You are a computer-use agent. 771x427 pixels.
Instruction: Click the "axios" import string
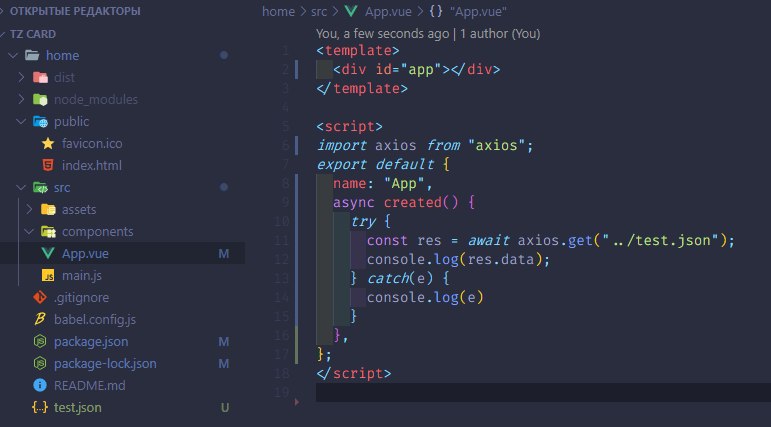click(497, 145)
